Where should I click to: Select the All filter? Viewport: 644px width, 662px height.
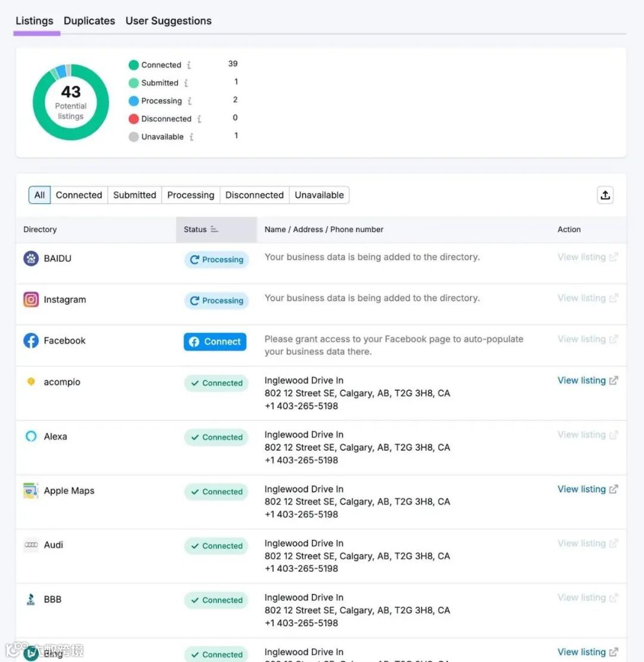click(x=40, y=195)
